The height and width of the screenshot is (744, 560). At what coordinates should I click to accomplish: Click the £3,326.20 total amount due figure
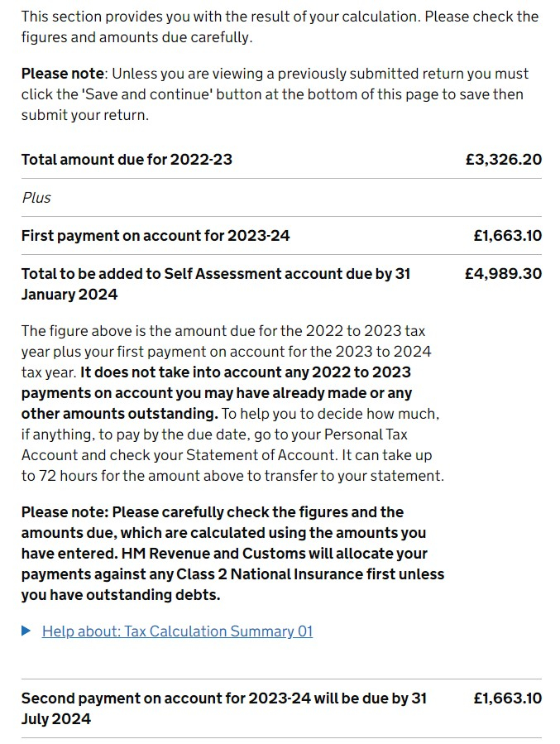(x=503, y=160)
